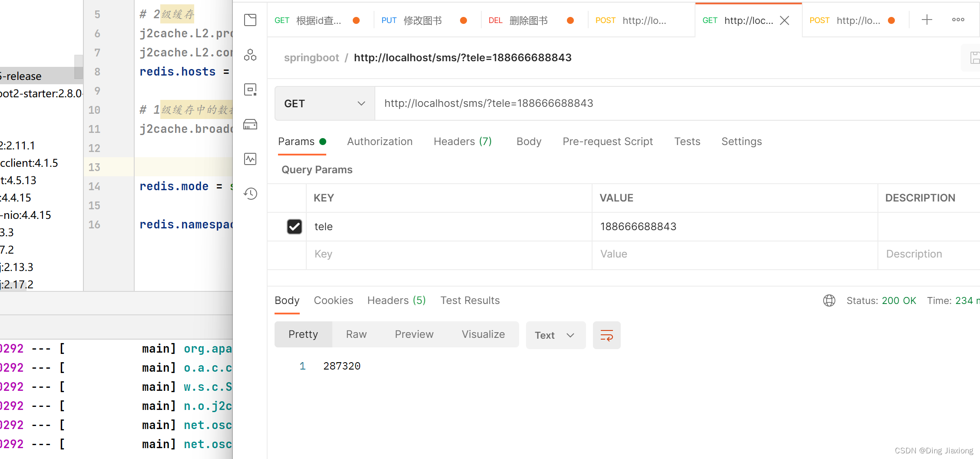Screen dimensions: 980x459
Task: Add a new request tab with plus
Action: pyautogui.click(x=927, y=20)
